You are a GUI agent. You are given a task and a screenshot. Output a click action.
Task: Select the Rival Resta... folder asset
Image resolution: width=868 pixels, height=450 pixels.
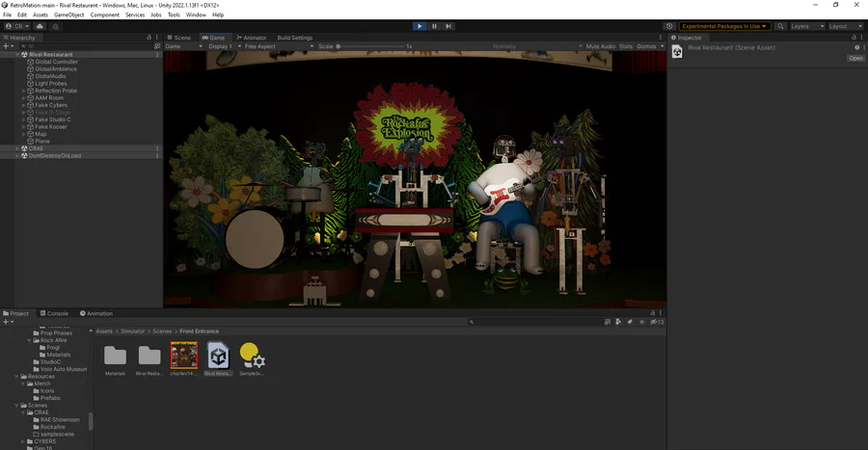(x=149, y=358)
